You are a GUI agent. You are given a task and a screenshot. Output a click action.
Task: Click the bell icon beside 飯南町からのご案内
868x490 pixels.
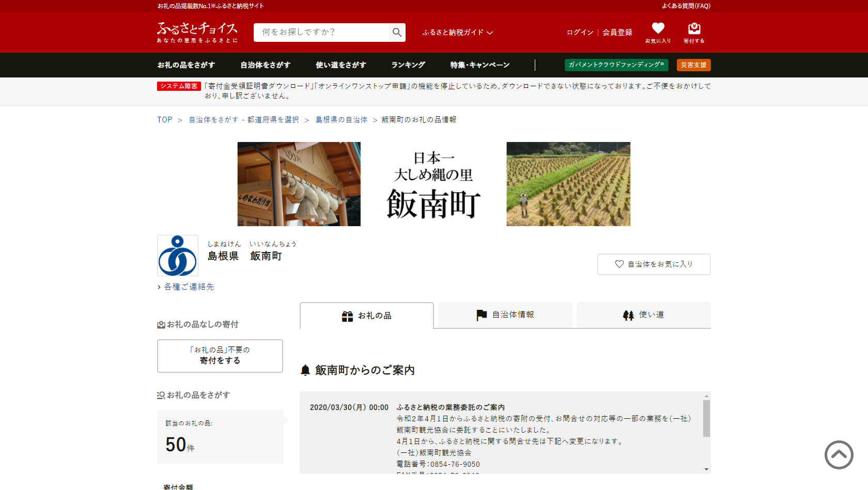coord(305,370)
